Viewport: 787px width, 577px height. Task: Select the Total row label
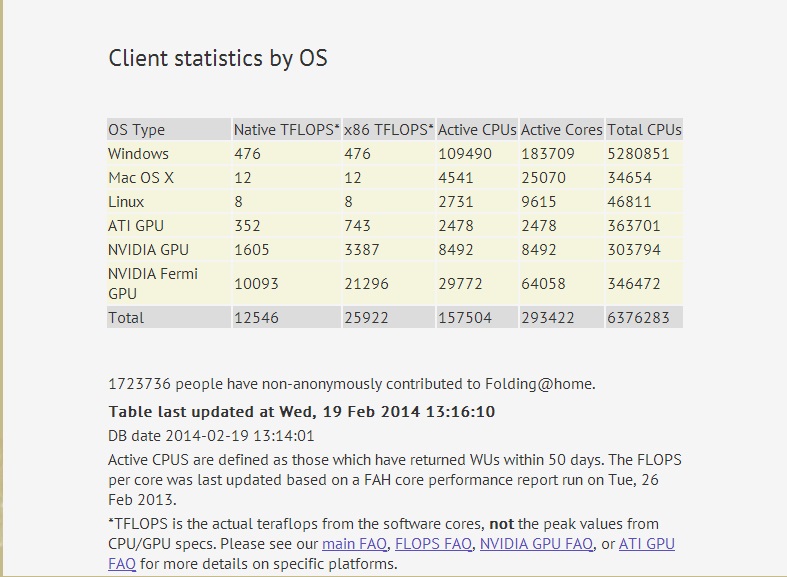tap(126, 318)
